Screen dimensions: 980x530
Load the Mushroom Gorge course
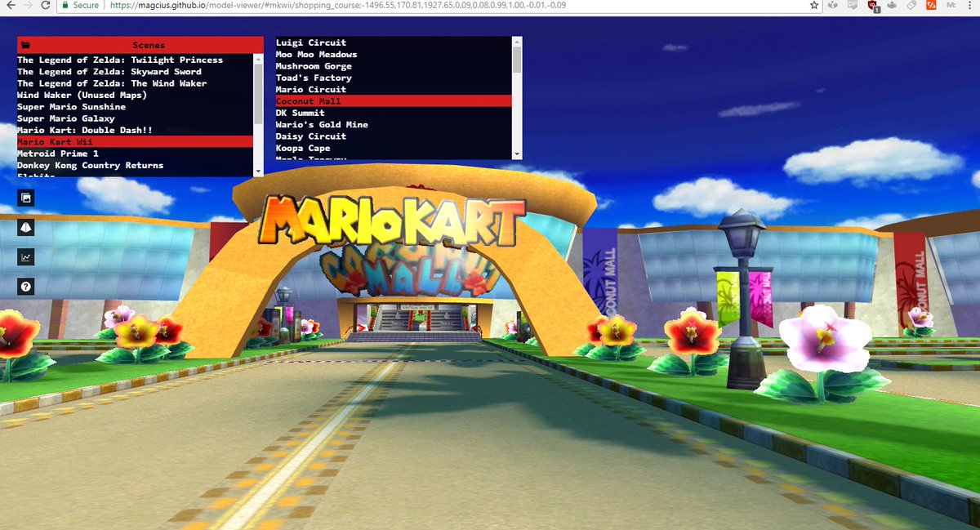click(394, 66)
